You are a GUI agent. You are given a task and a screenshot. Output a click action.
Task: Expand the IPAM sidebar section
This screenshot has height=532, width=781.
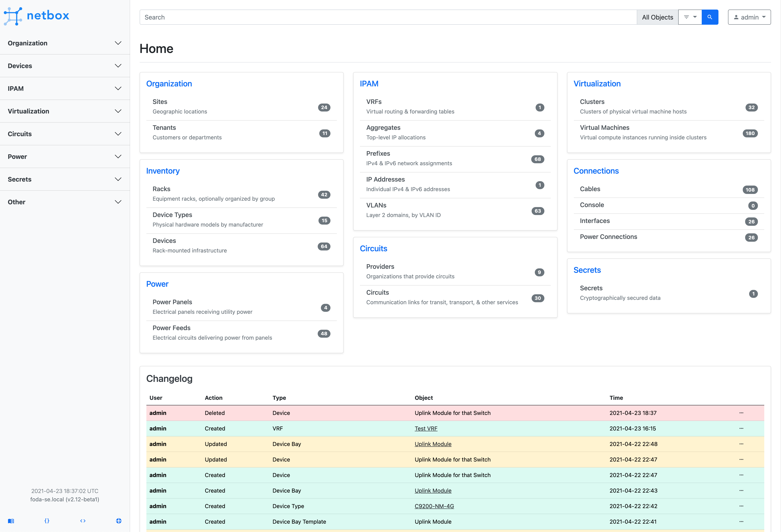click(65, 88)
